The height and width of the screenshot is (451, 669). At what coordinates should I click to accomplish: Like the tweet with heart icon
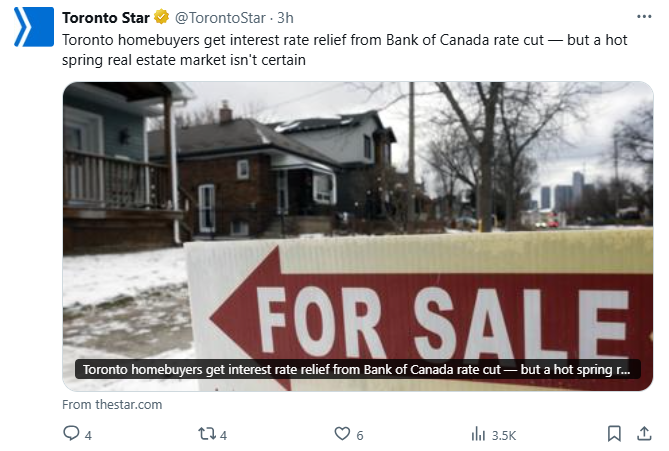tap(342, 434)
